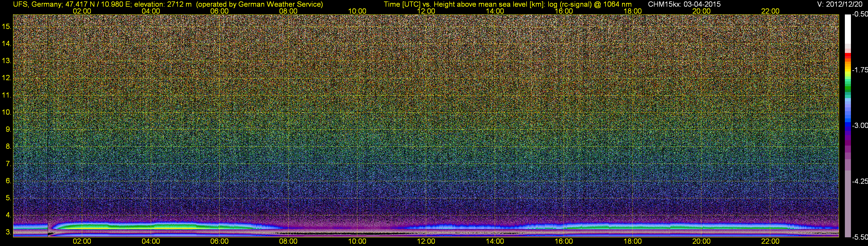Click the V: 2012/12/20 version label
Image resolution: width=868 pixels, height=246 pixels.
click(x=841, y=4)
